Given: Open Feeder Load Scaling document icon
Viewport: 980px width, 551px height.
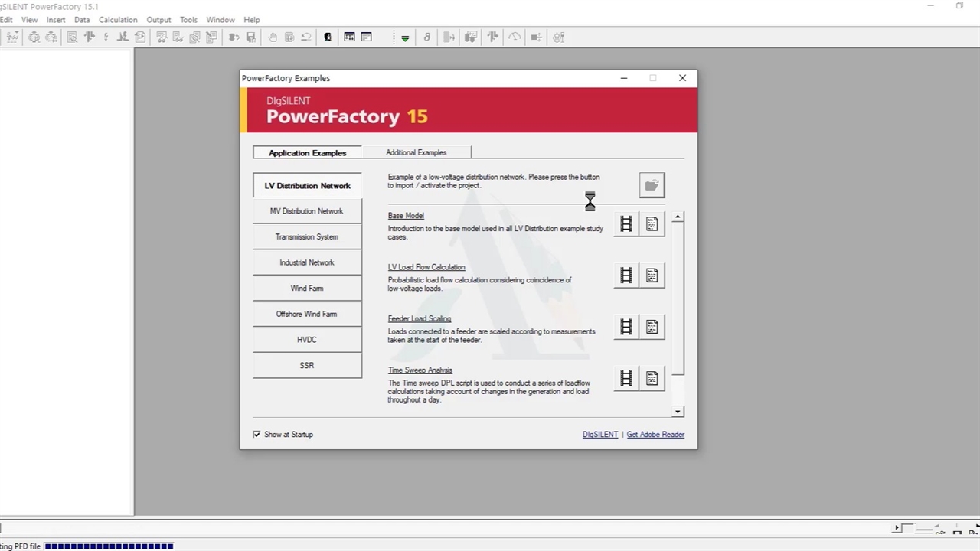Looking at the screenshot, I should [652, 327].
